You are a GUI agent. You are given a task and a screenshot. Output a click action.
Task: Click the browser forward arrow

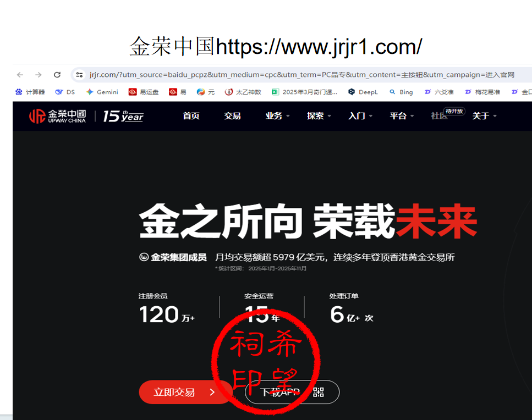tap(38, 75)
